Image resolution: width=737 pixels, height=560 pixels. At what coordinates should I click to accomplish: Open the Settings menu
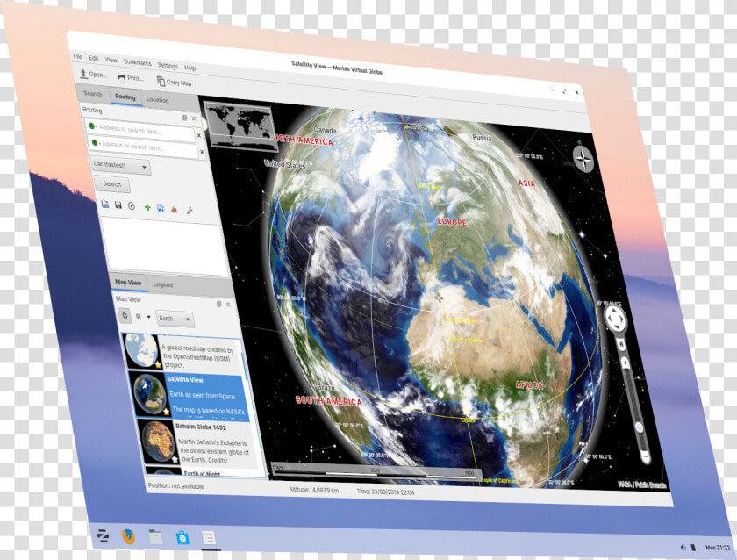tap(168, 65)
